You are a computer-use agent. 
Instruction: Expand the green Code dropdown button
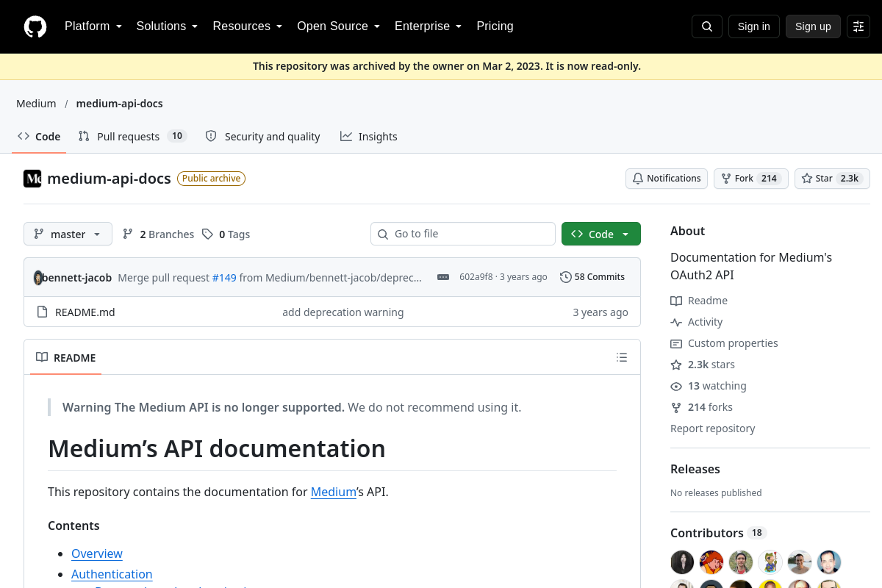pyautogui.click(x=601, y=234)
